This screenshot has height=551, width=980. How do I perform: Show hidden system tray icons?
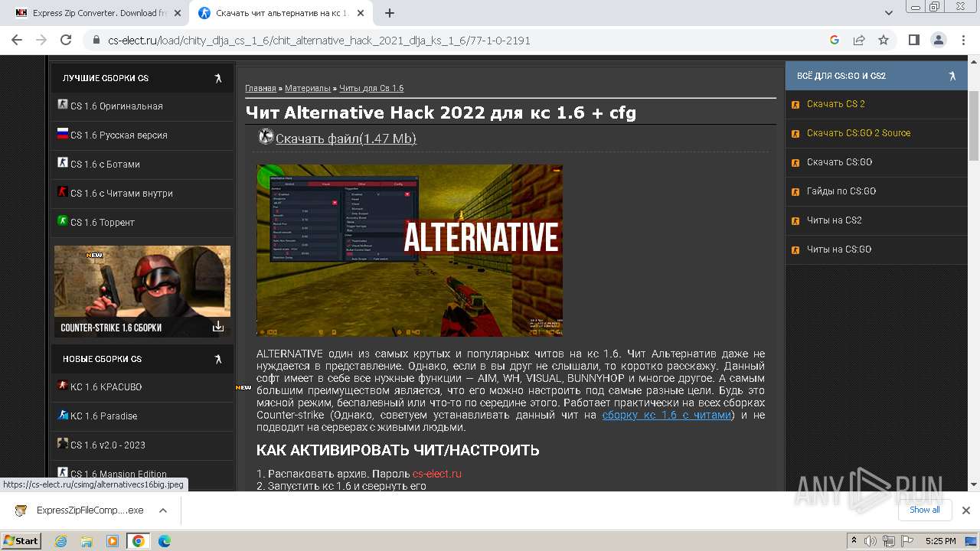click(x=854, y=541)
